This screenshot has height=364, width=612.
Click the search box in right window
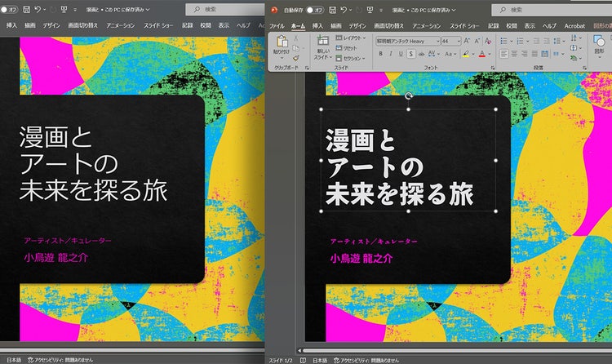(x=552, y=10)
